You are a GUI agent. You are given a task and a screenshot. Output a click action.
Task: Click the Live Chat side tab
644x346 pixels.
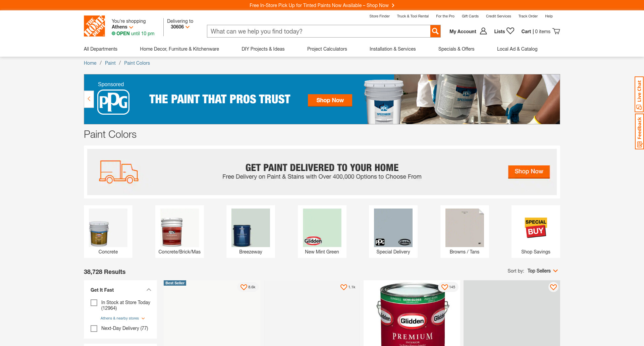[639, 94]
